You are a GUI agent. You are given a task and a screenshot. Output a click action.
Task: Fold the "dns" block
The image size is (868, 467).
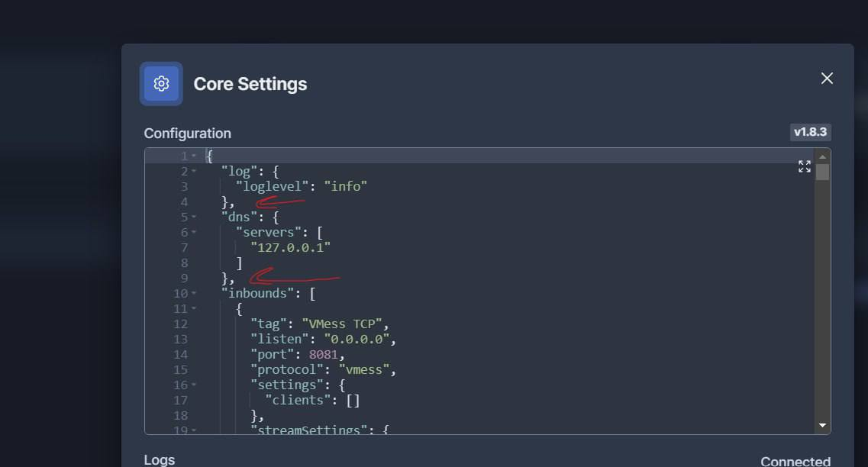(x=195, y=217)
